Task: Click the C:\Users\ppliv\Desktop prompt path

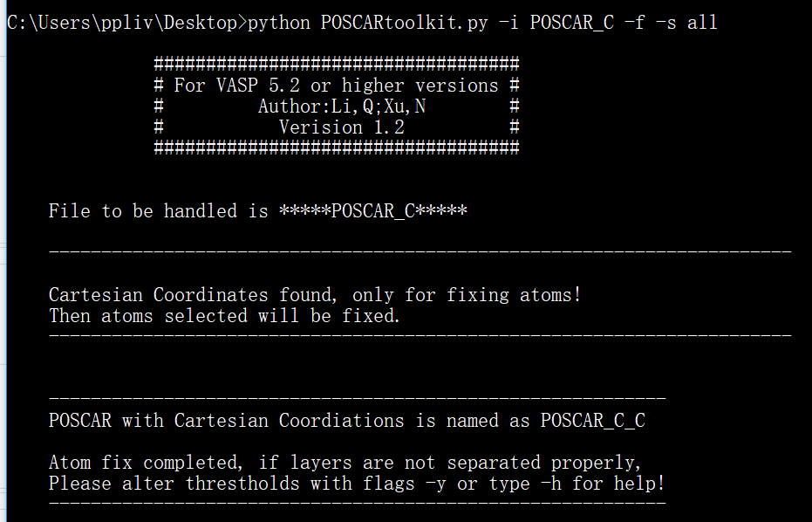Action: [122, 23]
